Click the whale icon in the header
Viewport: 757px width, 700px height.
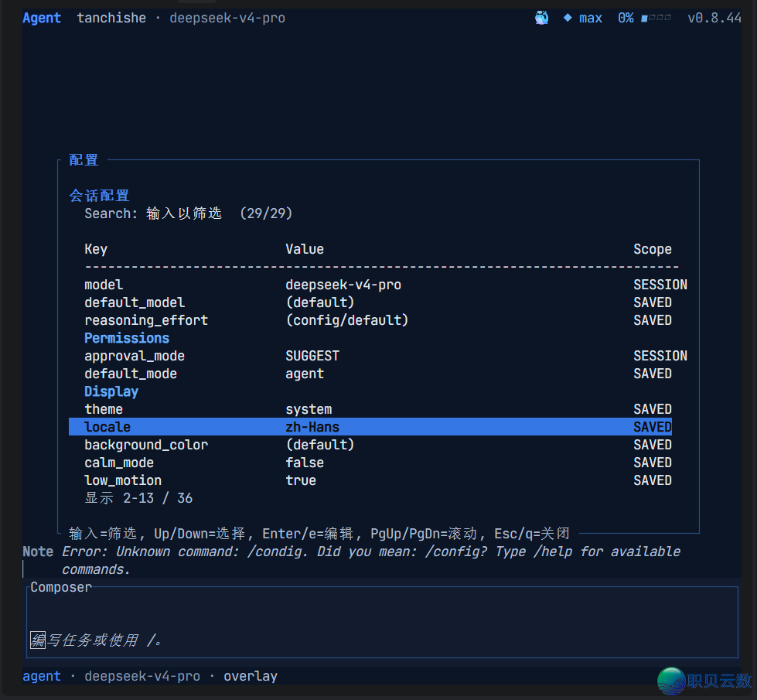541,18
